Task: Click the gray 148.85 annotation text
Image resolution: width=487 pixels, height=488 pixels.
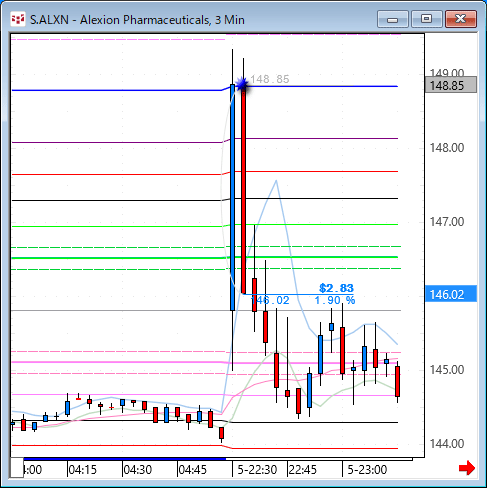Action: pyautogui.click(x=270, y=79)
